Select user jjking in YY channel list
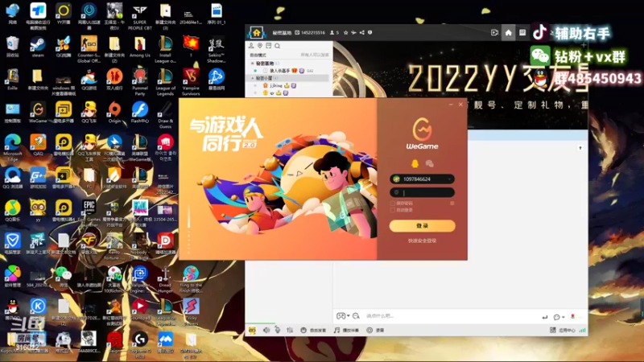 coord(276,85)
